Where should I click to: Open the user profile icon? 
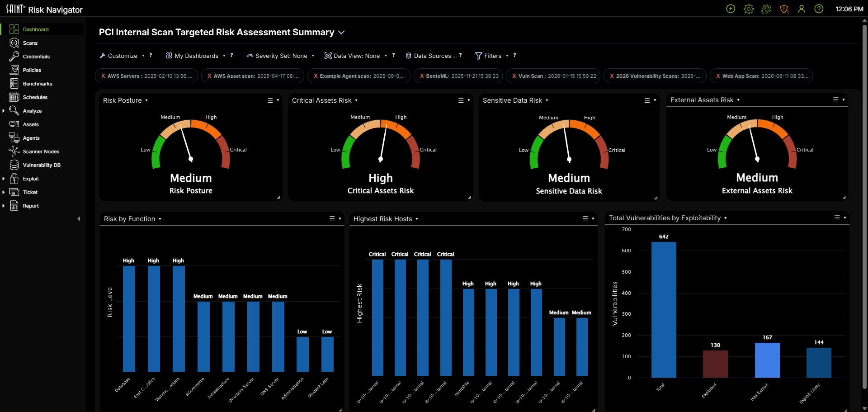(x=802, y=9)
